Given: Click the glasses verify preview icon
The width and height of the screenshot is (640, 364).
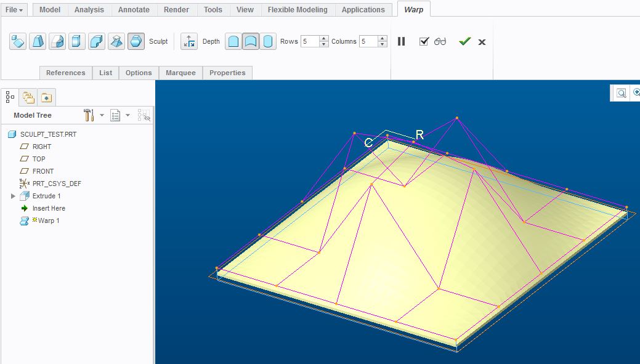Looking at the screenshot, I should point(440,41).
